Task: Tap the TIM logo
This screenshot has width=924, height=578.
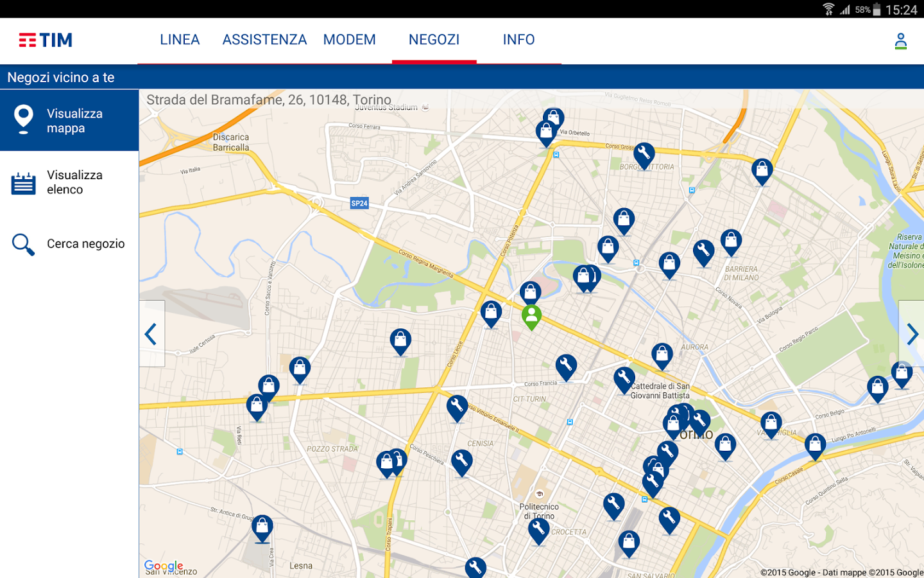Action: 46,40
